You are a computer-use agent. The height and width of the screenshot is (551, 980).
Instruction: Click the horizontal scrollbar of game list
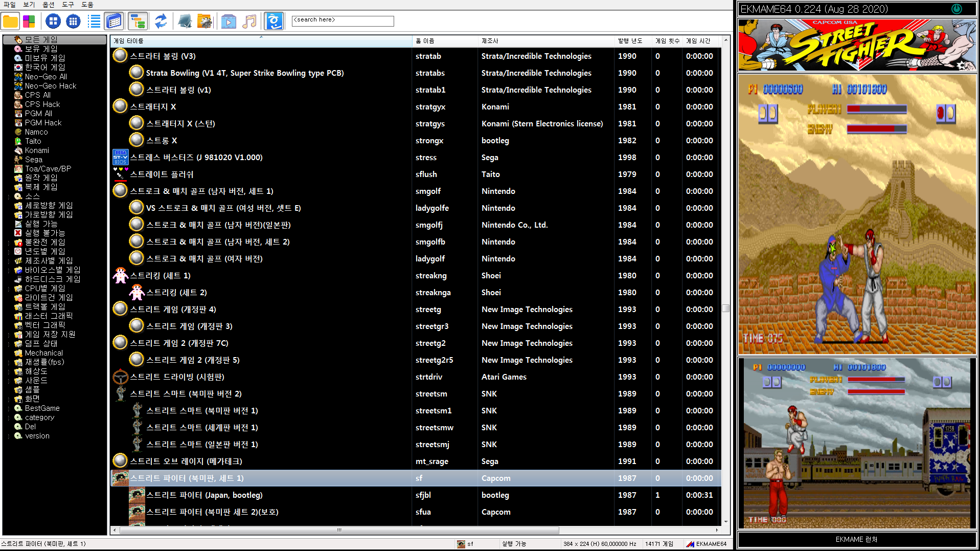click(339, 530)
